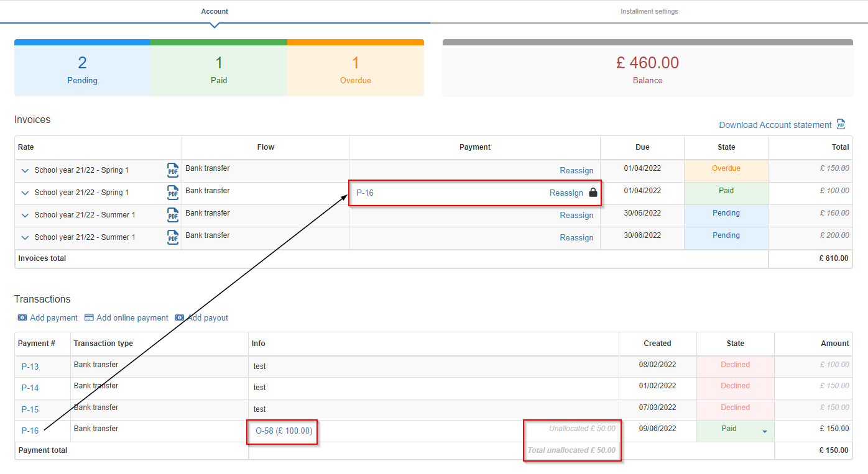Click the Add payment money icon
This screenshot has width=868, height=474.
pyautogui.click(x=22, y=317)
